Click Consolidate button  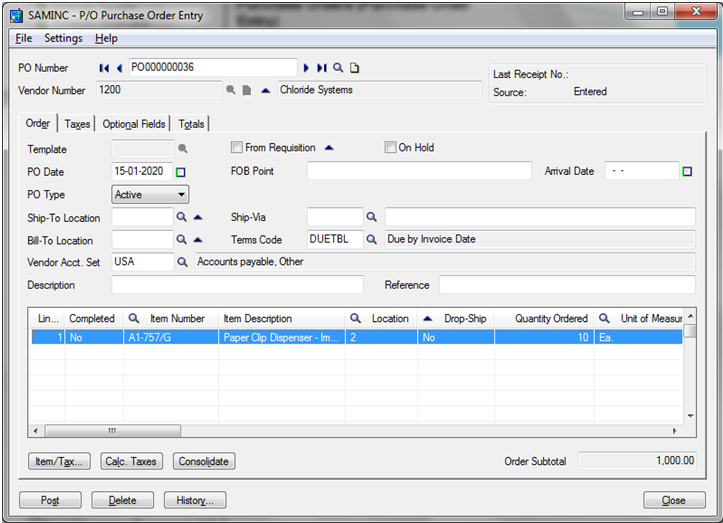204,461
